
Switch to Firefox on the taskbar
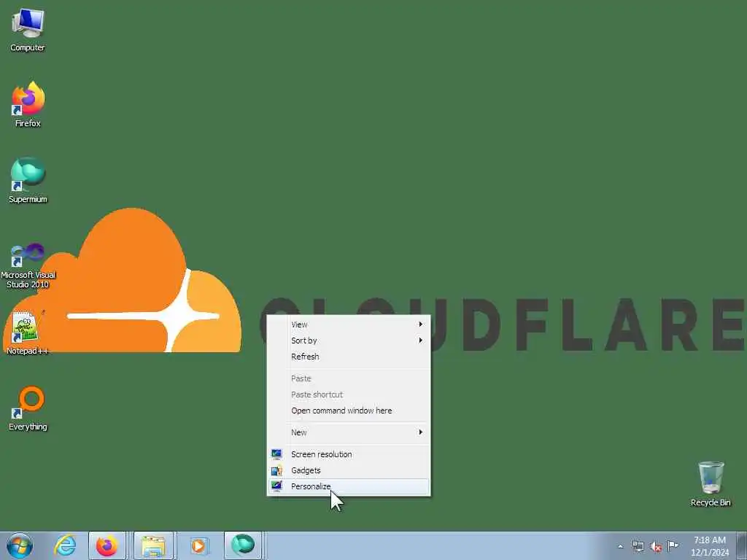(107, 545)
